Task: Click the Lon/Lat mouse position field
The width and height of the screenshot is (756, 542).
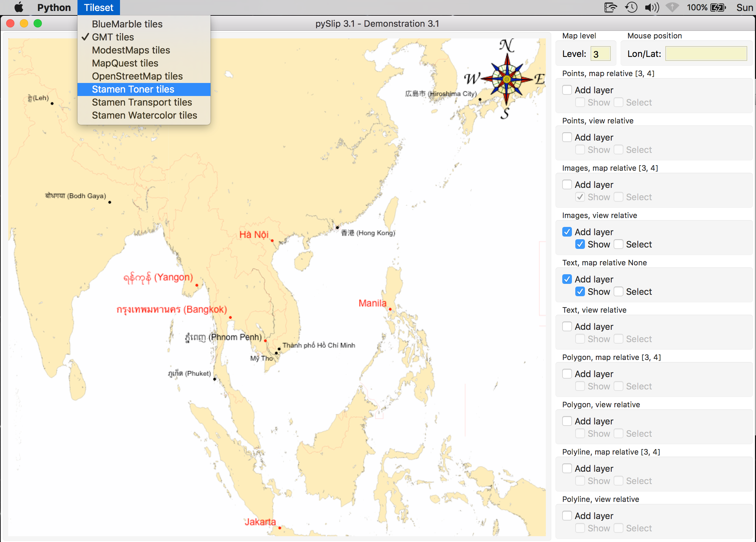Action: pyautogui.click(x=706, y=54)
